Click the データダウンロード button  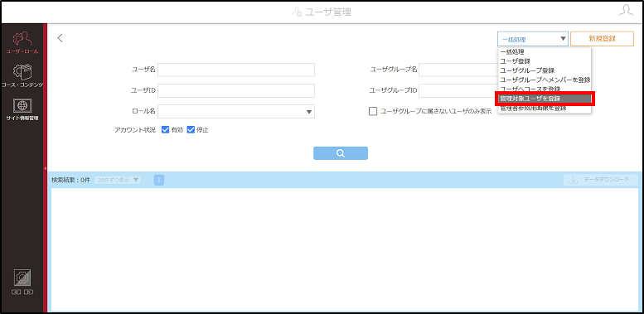click(x=600, y=180)
